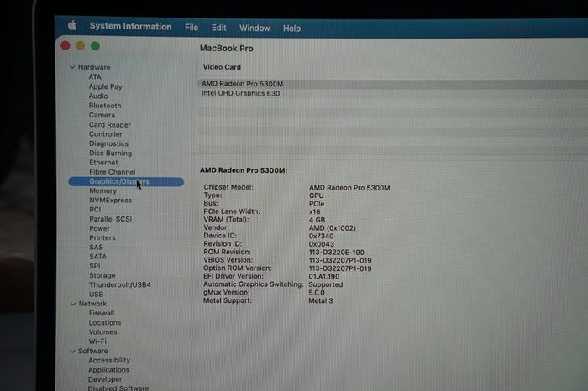Screen dimensions: 588x391
Task: Click the PCIe Lane Width value x16
Action: 315,212
